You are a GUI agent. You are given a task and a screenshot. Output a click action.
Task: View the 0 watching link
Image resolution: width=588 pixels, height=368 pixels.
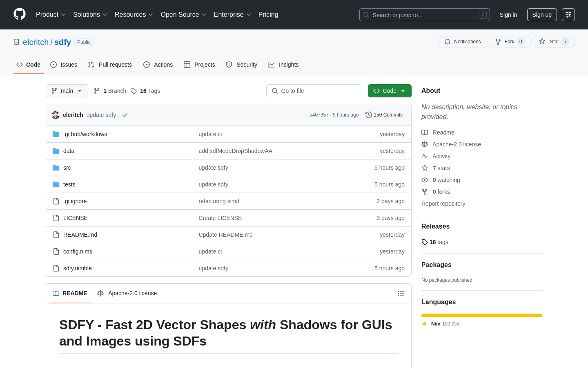pos(441,180)
